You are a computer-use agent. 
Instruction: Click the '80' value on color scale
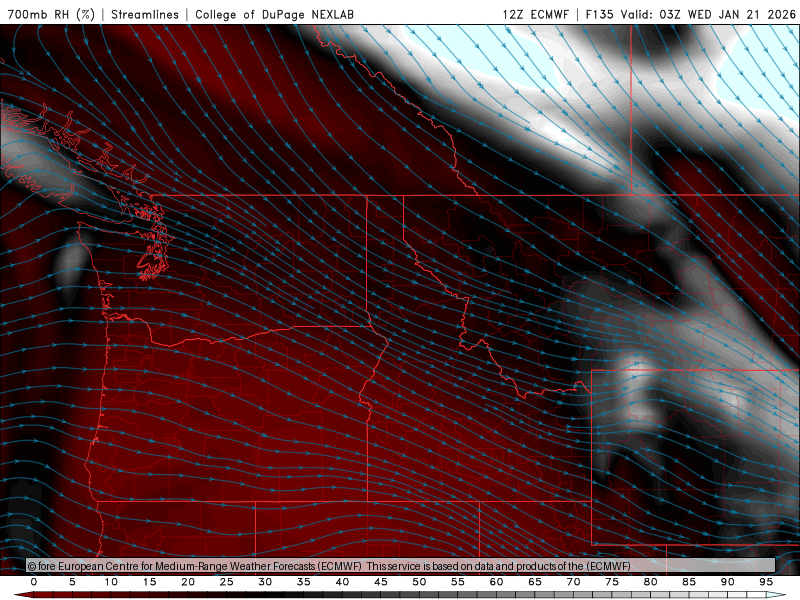pyautogui.click(x=651, y=582)
